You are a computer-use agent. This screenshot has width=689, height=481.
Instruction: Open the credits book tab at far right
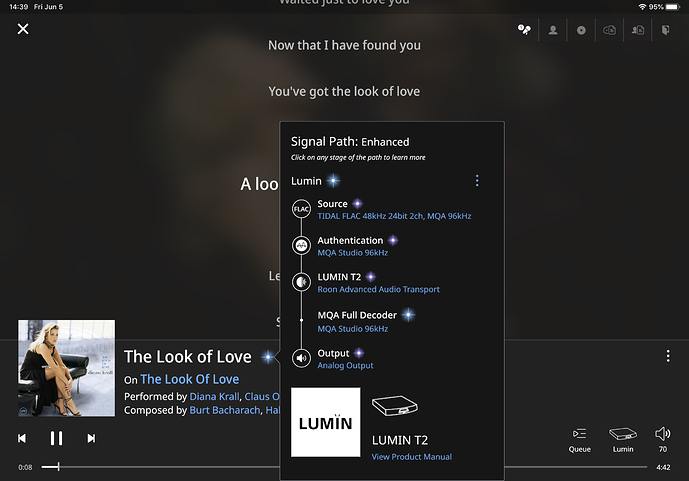[x=666, y=30]
